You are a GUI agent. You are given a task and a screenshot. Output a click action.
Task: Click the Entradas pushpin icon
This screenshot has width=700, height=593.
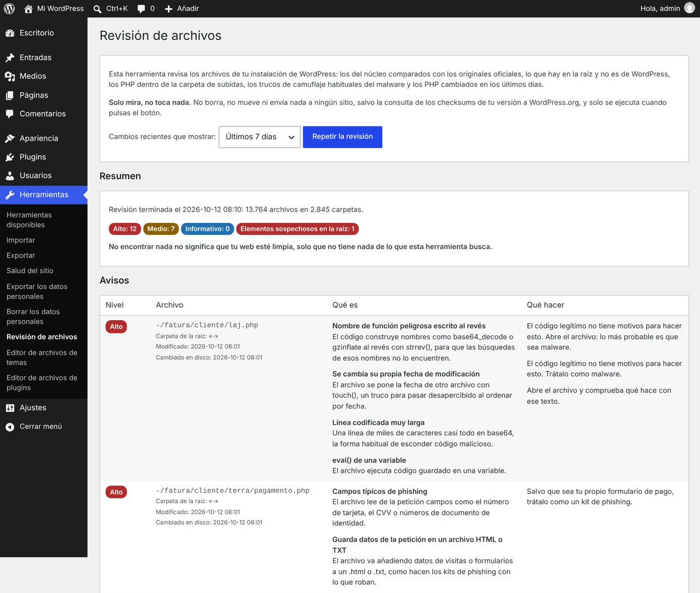pos(10,58)
